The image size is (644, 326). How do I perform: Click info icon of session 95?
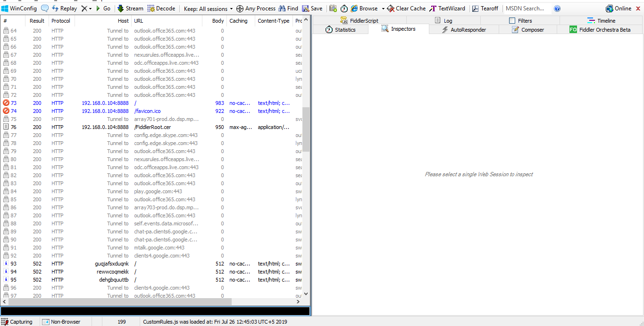point(6,280)
